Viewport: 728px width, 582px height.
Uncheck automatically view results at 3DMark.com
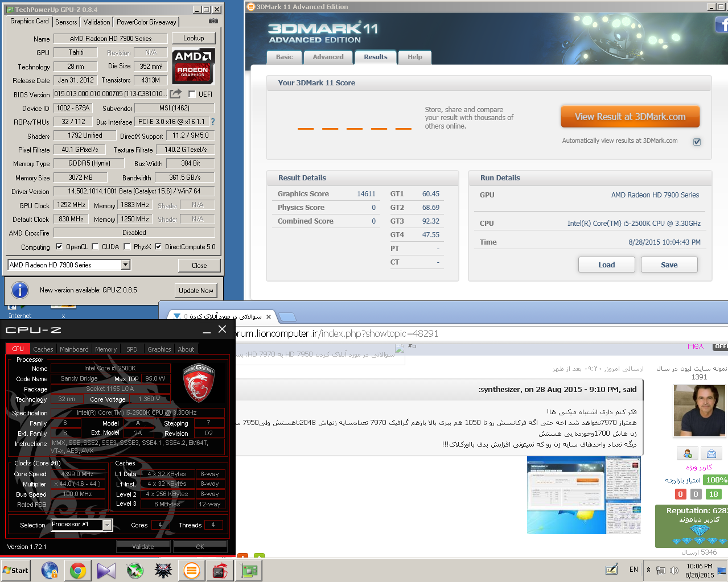pyautogui.click(x=697, y=142)
